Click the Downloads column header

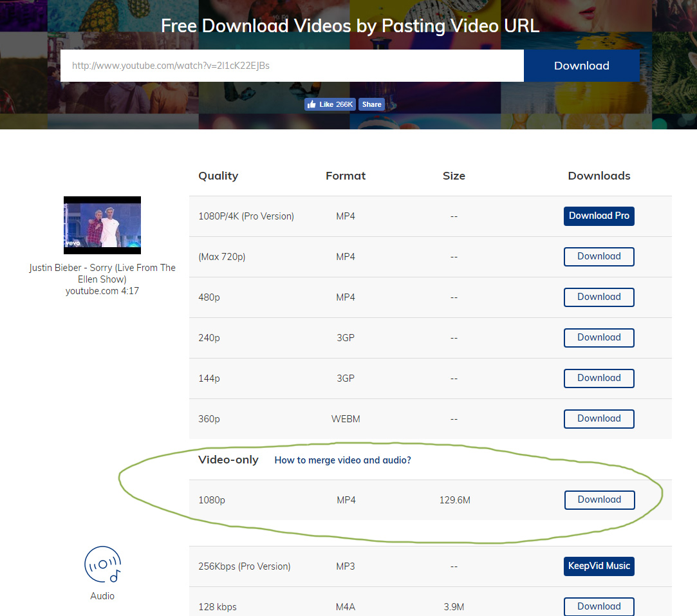tap(599, 176)
